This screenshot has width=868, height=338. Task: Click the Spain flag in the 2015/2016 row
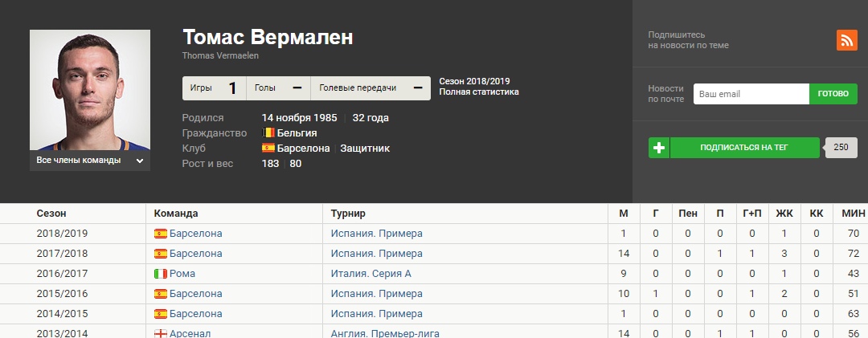coord(161,294)
